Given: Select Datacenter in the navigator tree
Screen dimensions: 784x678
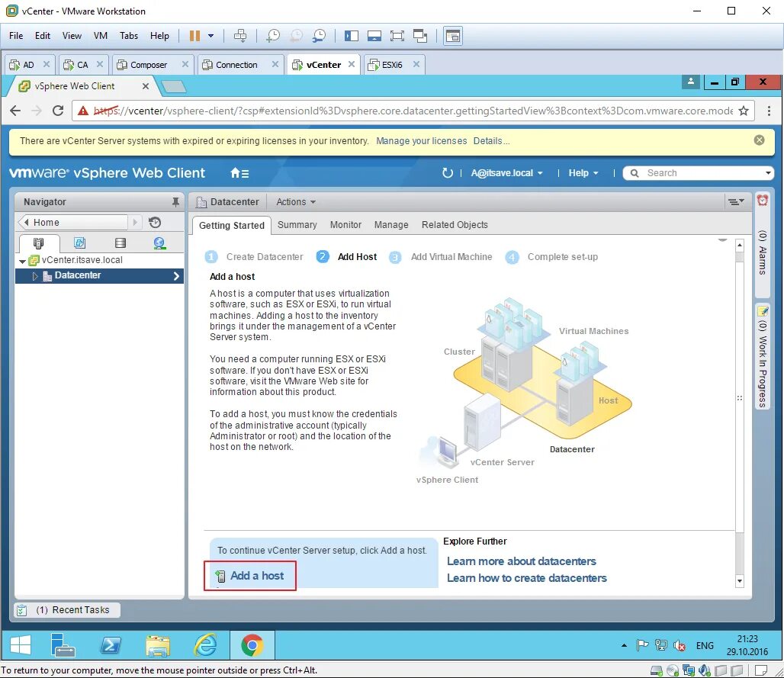Looking at the screenshot, I should (x=99, y=275).
